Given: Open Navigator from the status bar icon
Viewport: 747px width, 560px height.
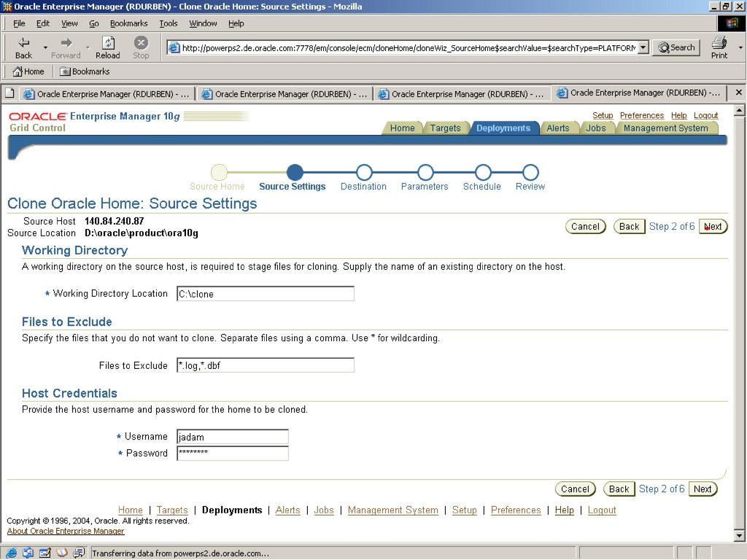Looking at the screenshot, I should (11, 553).
